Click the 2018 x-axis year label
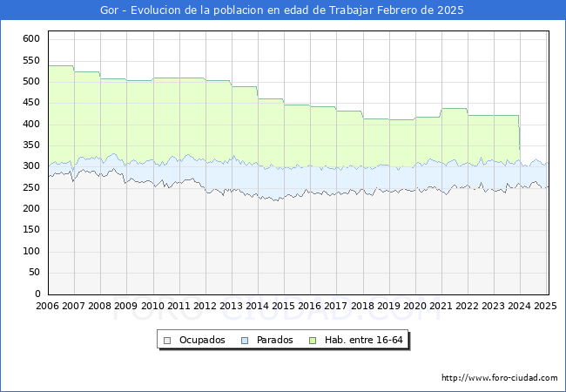566x392 pixels. tap(362, 306)
